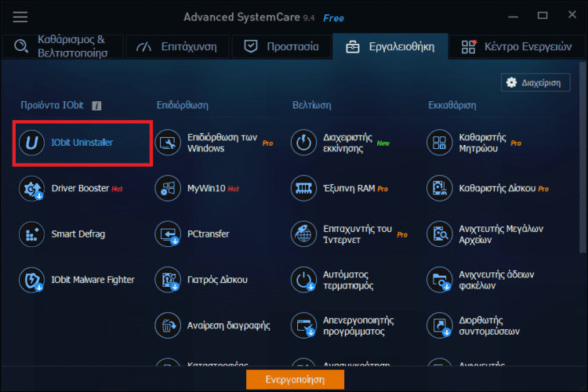Click the Driver Booster label
The image size is (588, 392).
(x=80, y=188)
